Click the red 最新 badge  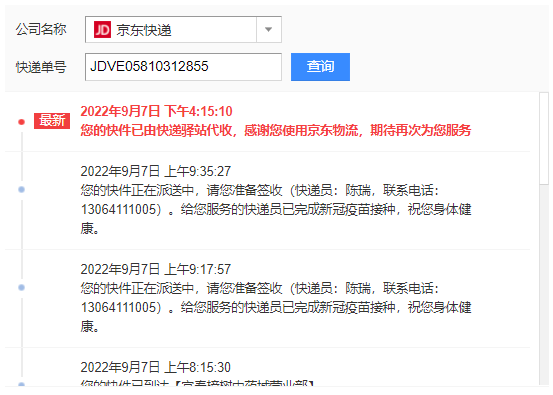52,121
